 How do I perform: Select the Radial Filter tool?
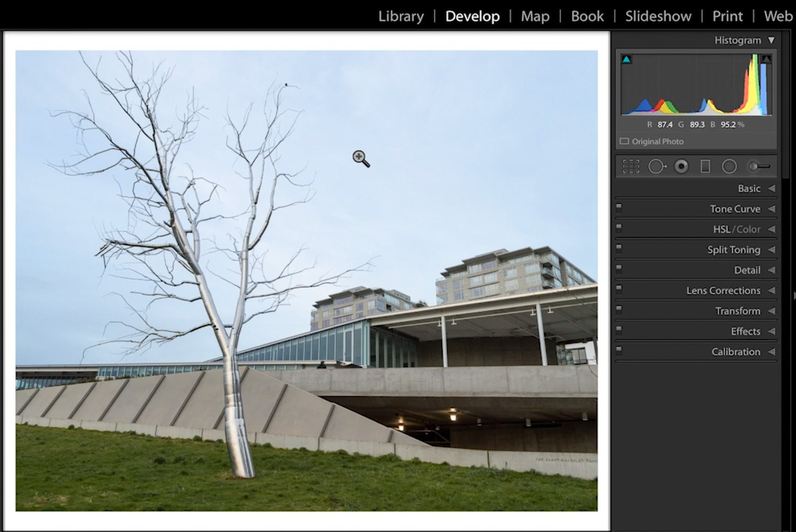point(729,166)
